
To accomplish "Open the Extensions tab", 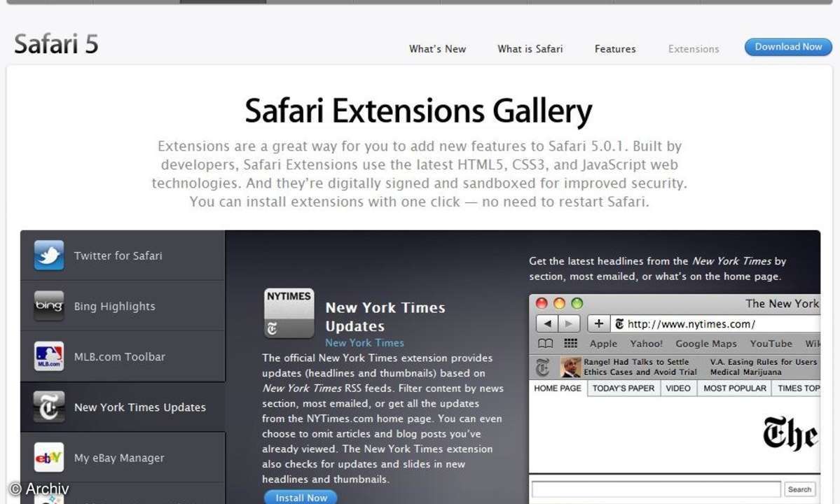I will (694, 49).
